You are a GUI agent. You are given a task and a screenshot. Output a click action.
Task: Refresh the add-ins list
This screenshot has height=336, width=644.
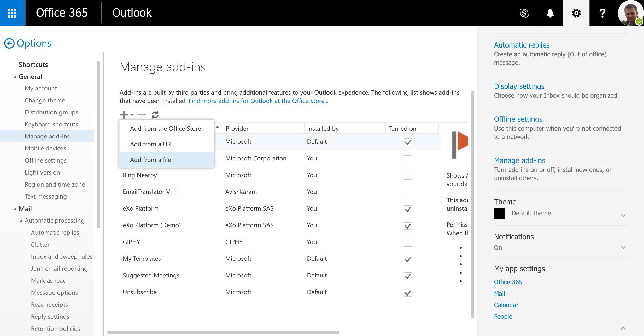(x=155, y=115)
